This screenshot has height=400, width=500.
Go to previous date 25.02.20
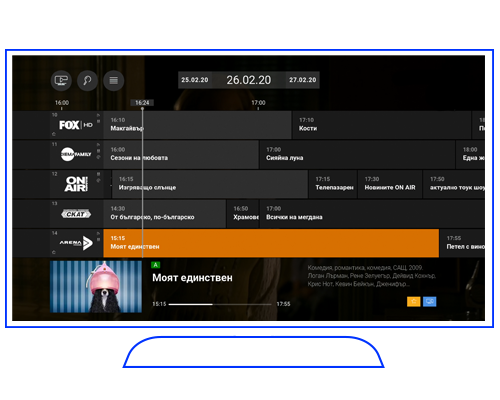[195, 80]
